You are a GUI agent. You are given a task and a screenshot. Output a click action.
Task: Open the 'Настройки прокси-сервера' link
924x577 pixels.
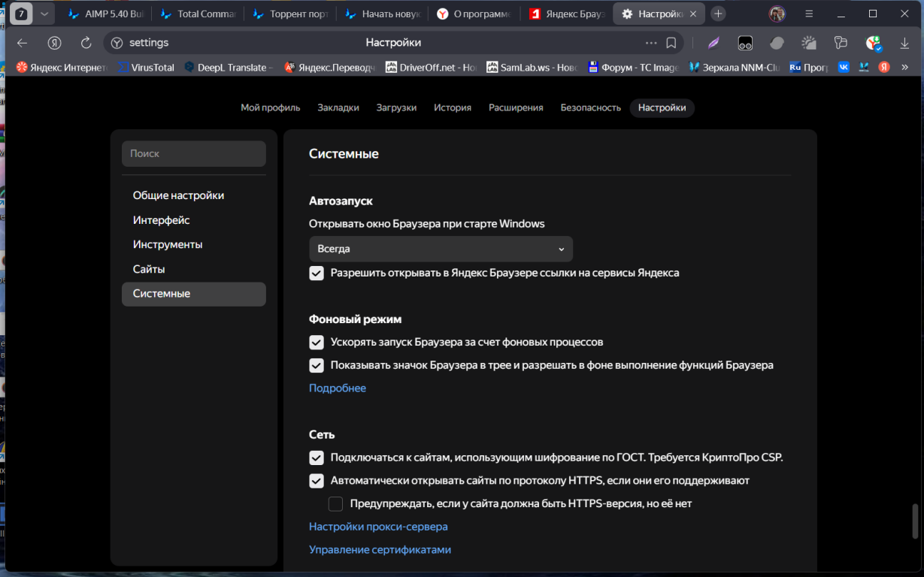[x=378, y=527]
